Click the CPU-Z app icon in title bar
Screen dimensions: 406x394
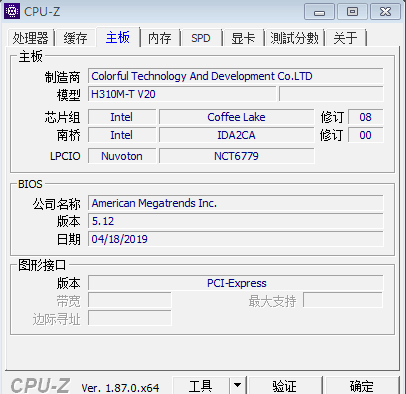tap(12, 11)
